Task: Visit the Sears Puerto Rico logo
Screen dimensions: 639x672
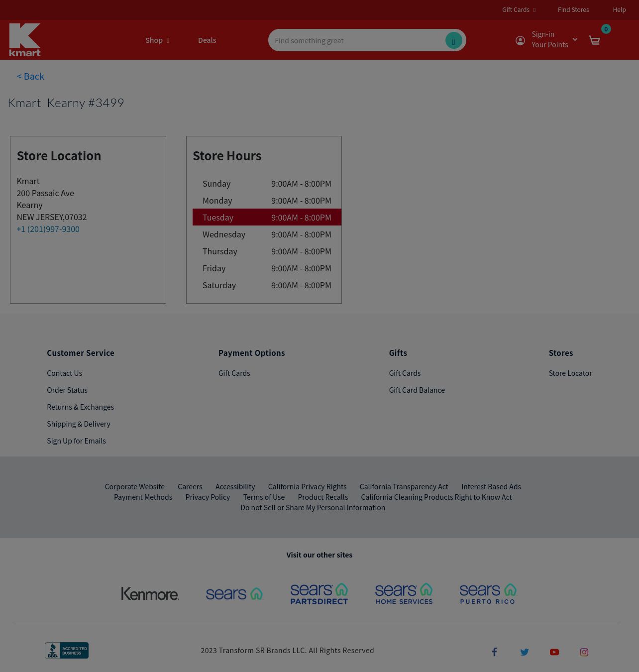Action: [488, 593]
